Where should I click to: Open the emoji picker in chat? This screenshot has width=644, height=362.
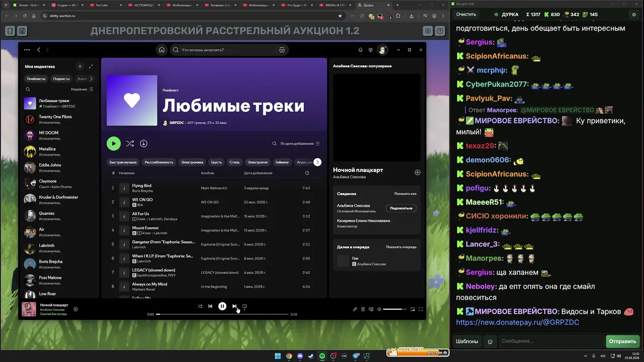point(490,341)
